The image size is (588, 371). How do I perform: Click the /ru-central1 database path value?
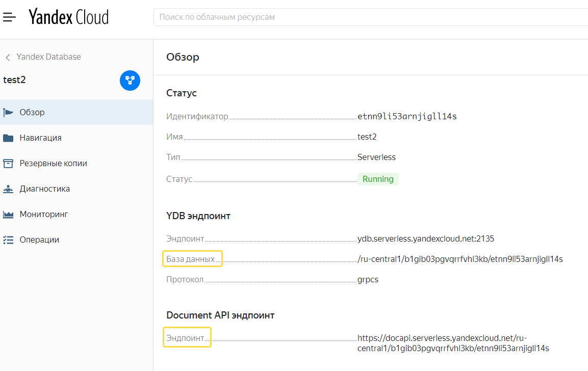point(460,259)
